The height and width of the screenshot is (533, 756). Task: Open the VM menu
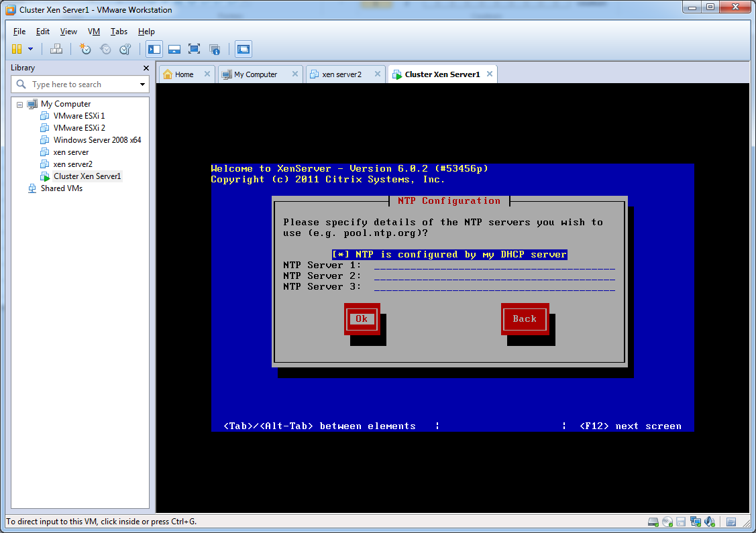point(93,32)
